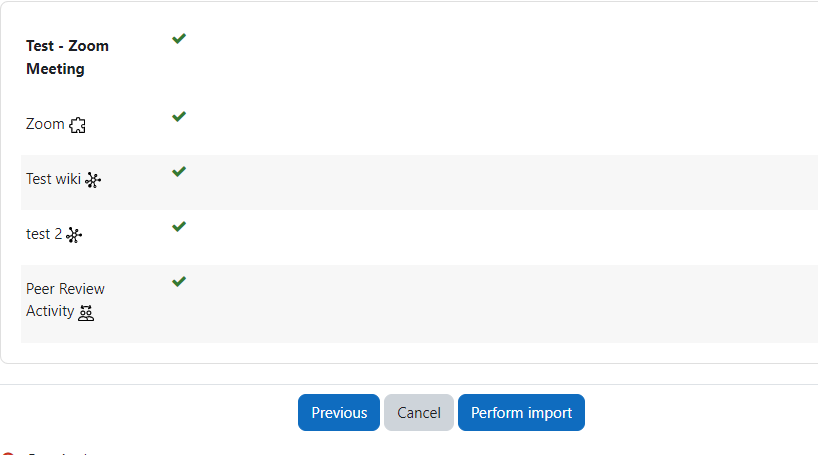Start import with Perform import button
This screenshot has width=818, height=455.
[522, 413]
